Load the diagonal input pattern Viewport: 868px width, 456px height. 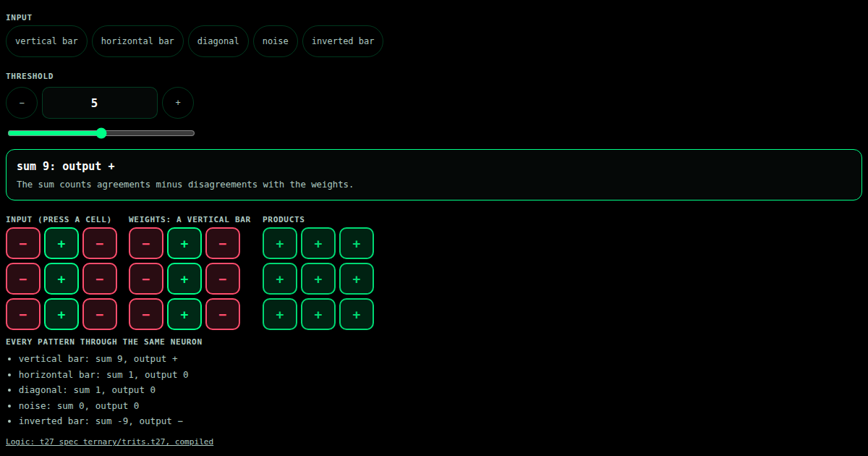click(218, 41)
